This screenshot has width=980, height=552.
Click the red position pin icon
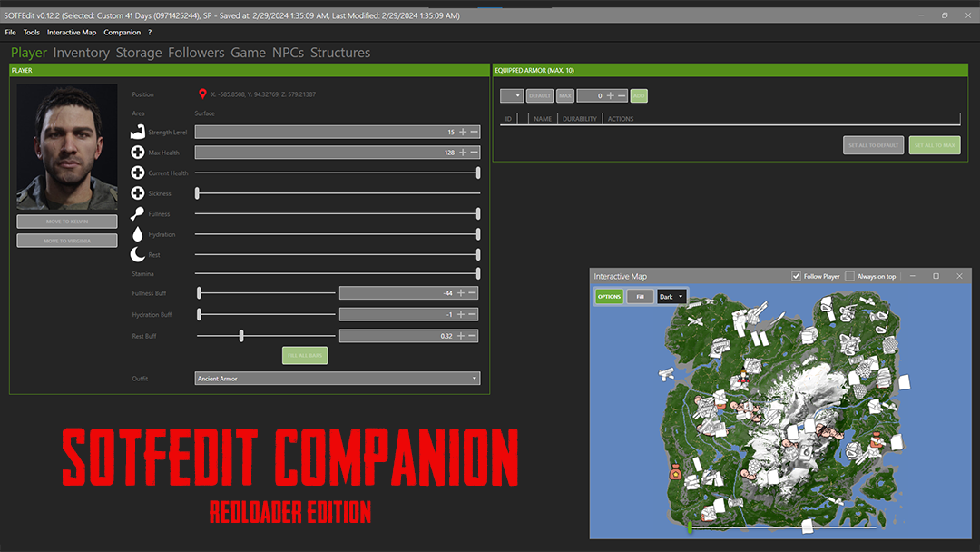202,94
